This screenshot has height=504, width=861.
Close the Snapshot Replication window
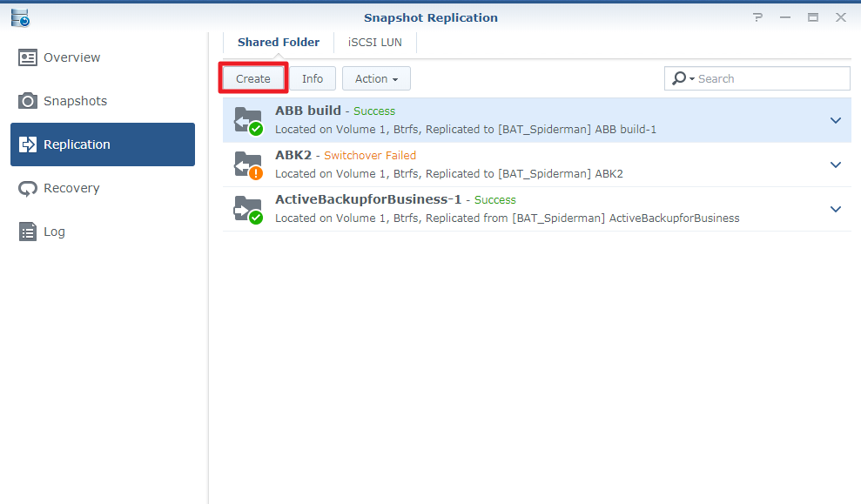pos(841,17)
